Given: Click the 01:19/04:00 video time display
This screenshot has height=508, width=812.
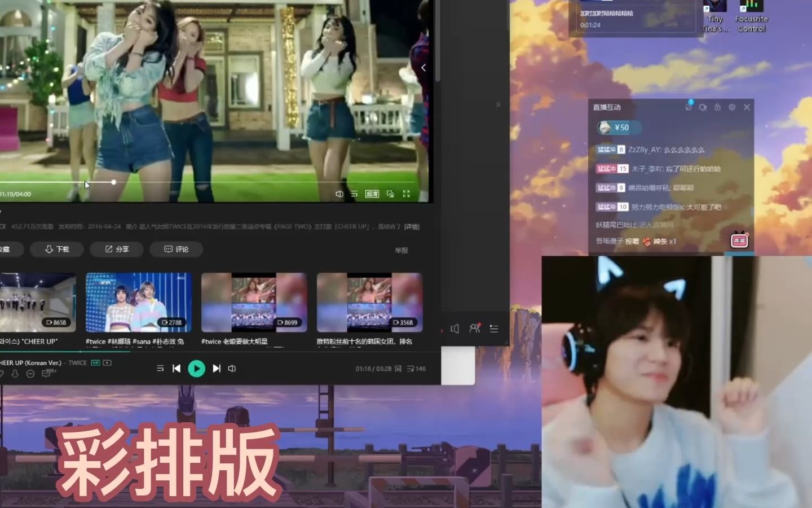Looking at the screenshot, I should point(16,194).
